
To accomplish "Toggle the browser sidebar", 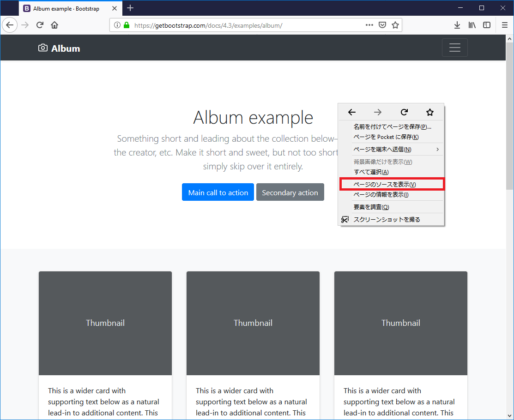I will click(486, 25).
